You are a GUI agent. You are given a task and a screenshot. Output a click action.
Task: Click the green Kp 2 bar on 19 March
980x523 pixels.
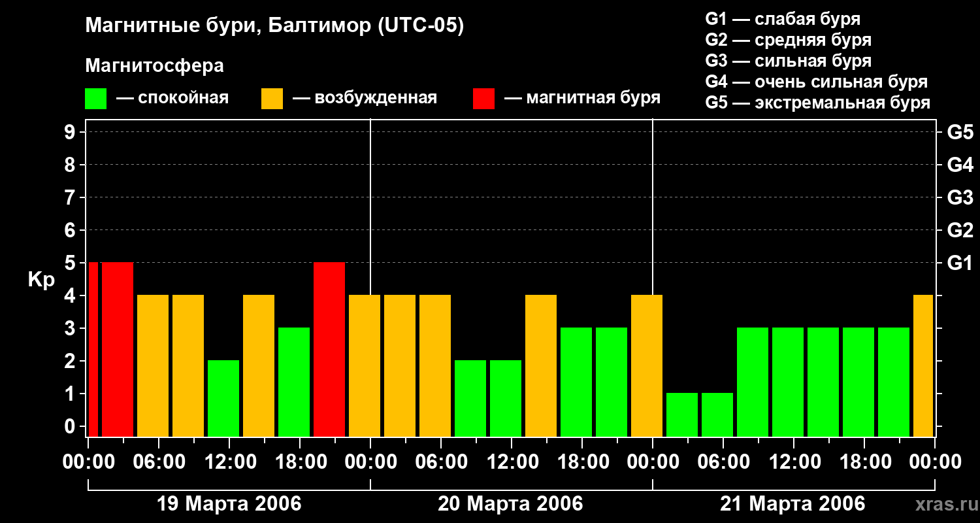223,398
